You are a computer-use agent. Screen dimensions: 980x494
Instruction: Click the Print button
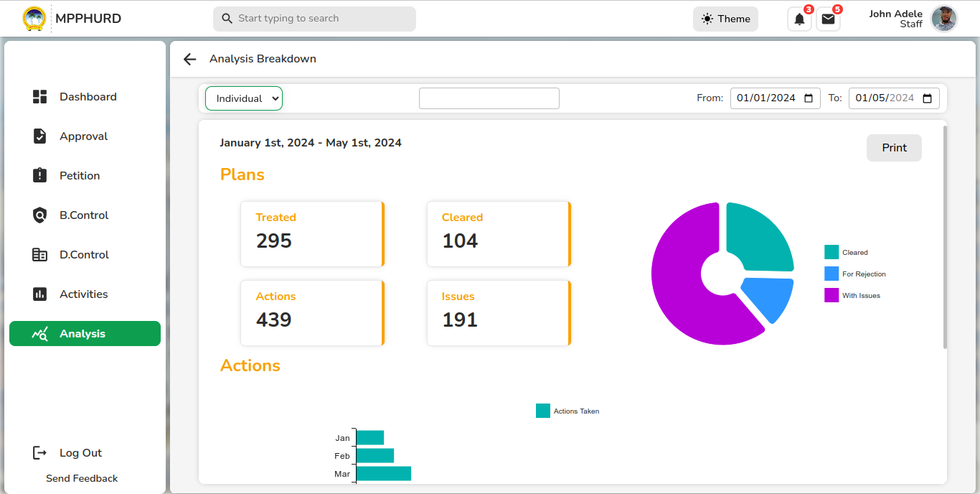tap(894, 148)
